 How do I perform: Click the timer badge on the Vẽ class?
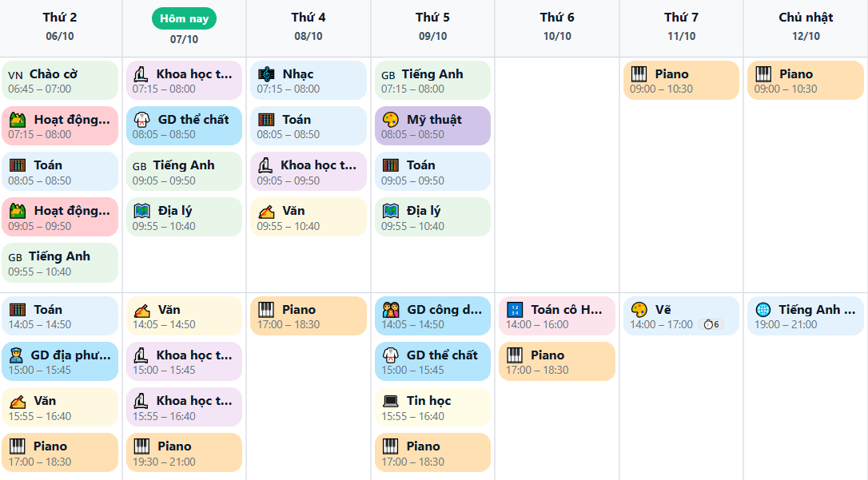709,324
